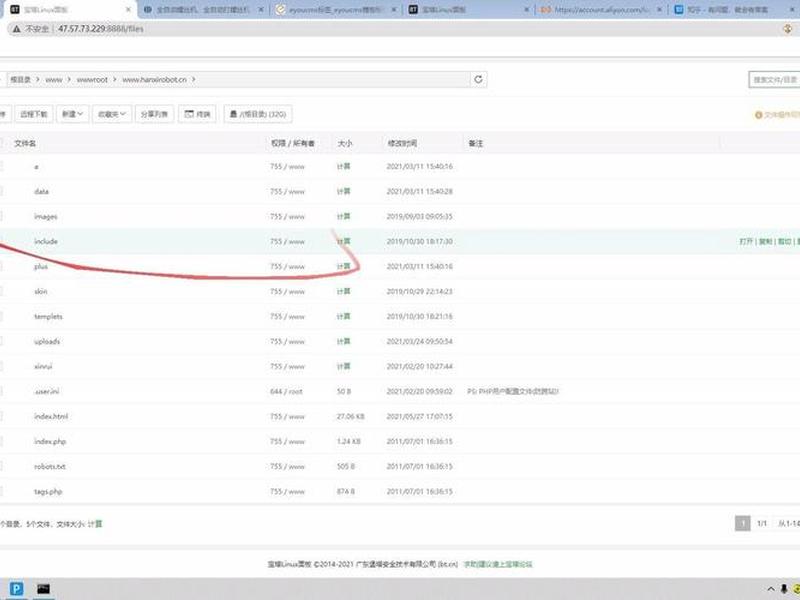Click 复制 action in the include row

[765, 241]
